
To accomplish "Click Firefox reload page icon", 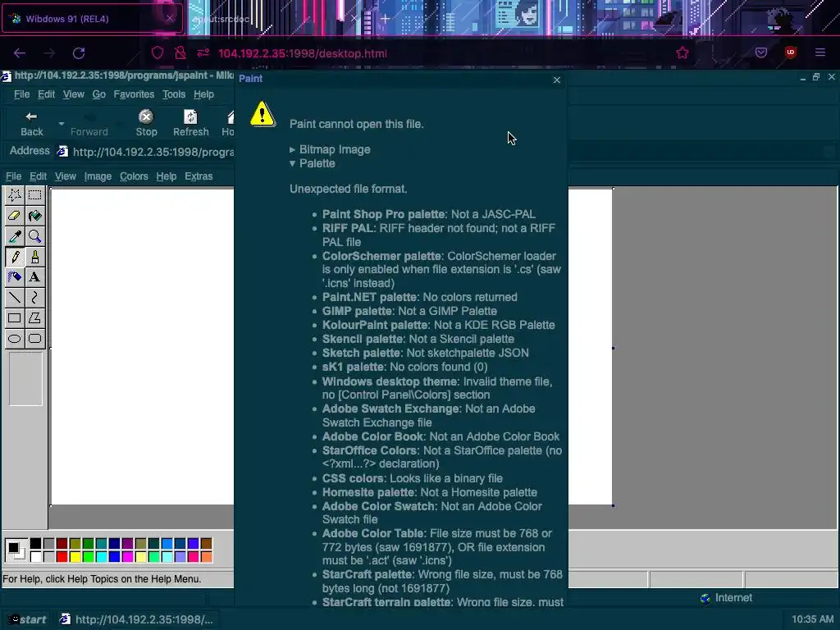I will coord(79,53).
